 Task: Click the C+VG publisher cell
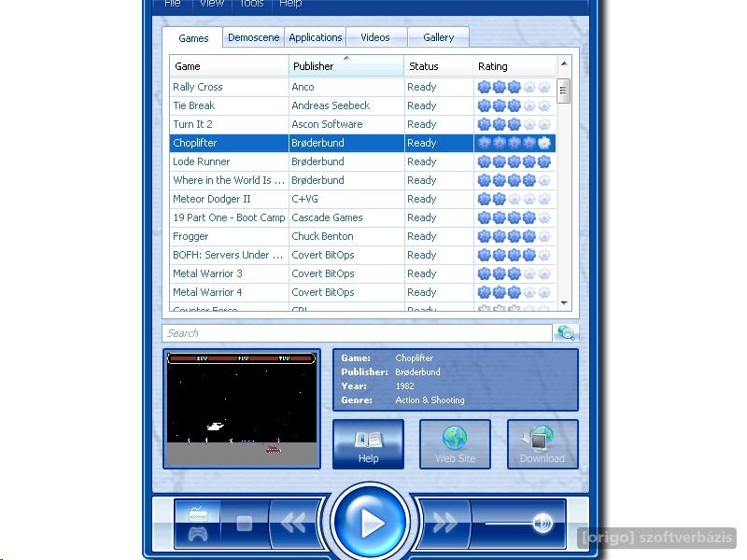[x=346, y=199]
